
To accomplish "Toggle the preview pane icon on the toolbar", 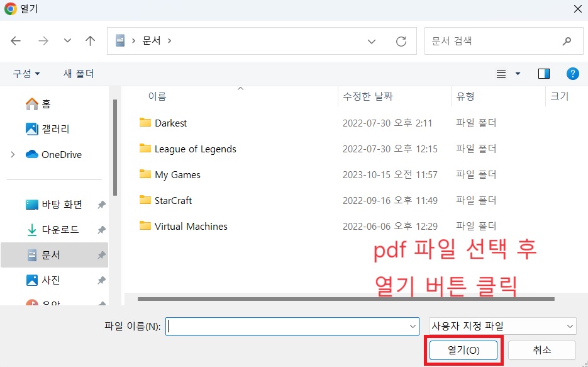I will (543, 73).
